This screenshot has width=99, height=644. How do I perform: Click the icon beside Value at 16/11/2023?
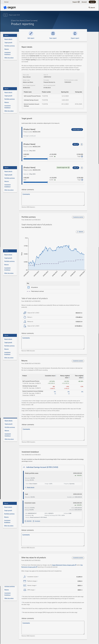click(x=25, y=326)
